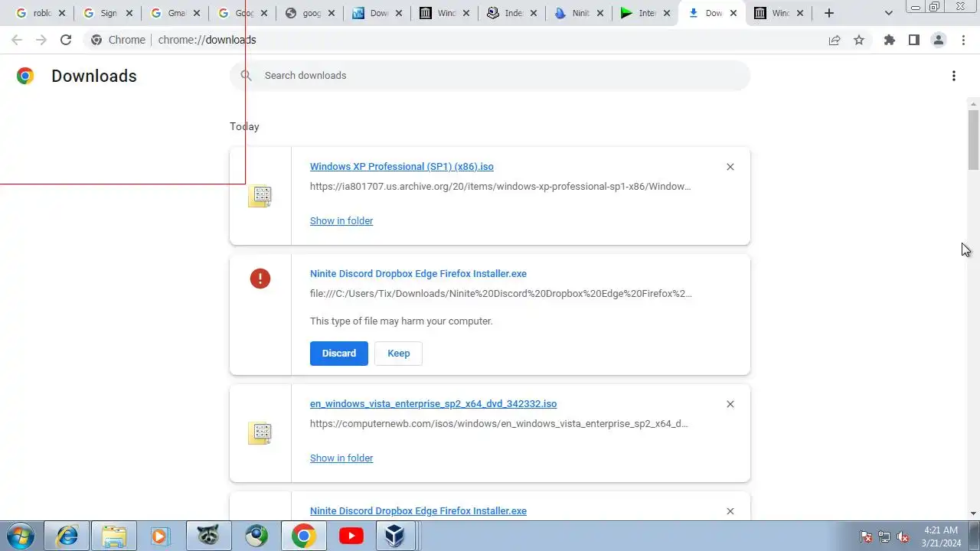Open the flagged Ninite Discord Dropbox installer name

tap(418, 273)
